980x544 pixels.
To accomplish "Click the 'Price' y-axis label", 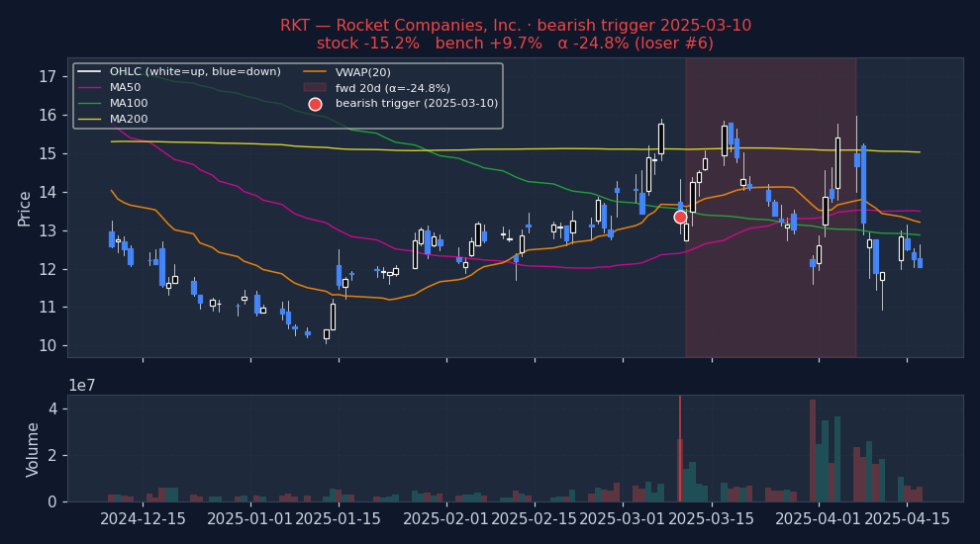I will (x=25, y=208).
